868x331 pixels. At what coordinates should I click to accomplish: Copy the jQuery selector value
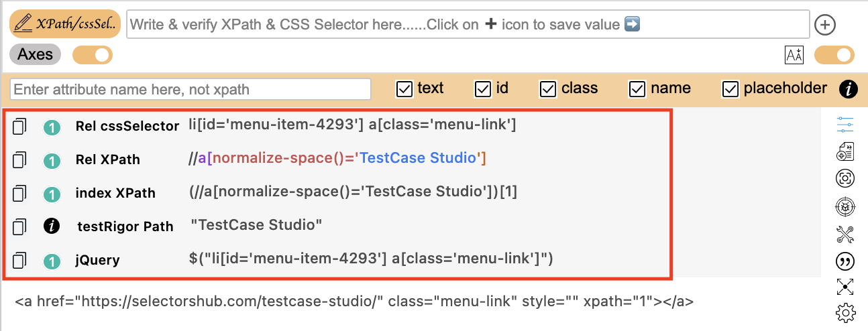pos(19,260)
